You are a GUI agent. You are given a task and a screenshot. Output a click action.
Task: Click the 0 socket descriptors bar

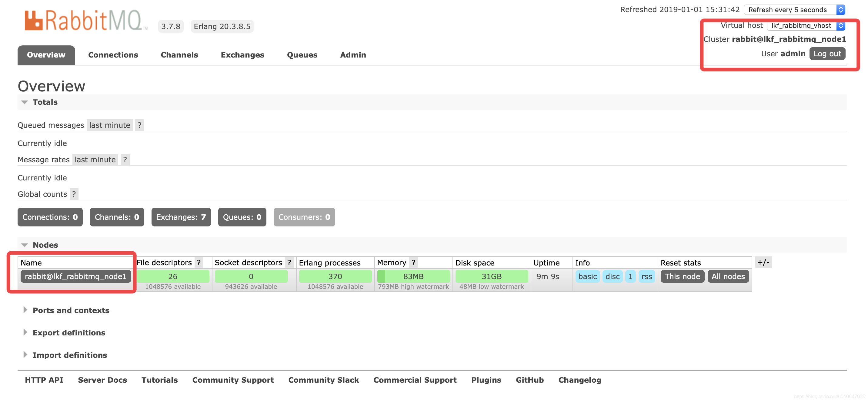tap(251, 276)
